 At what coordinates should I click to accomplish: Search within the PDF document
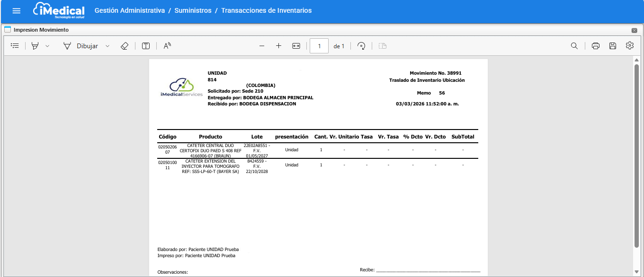(x=574, y=46)
